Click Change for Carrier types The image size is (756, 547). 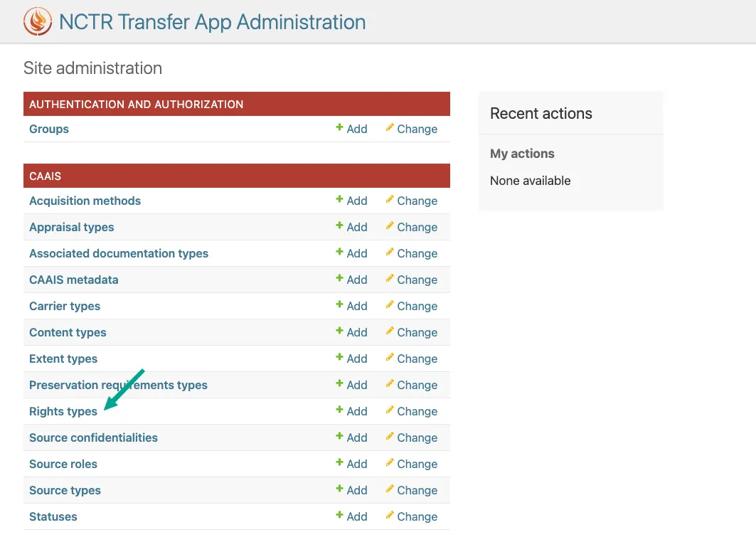(417, 307)
